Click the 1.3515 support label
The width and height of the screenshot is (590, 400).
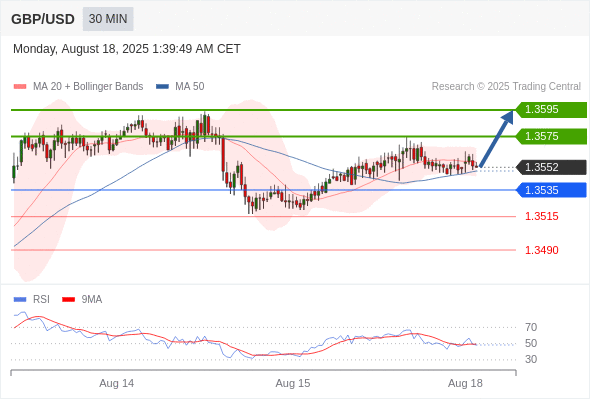[x=541, y=216]
